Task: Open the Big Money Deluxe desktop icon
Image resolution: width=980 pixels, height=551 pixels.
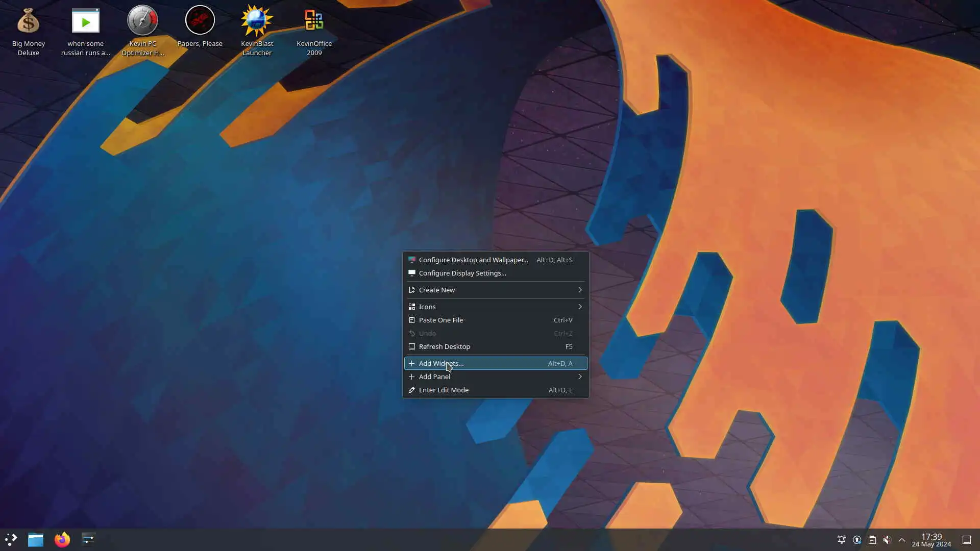Action: [28, 22]
